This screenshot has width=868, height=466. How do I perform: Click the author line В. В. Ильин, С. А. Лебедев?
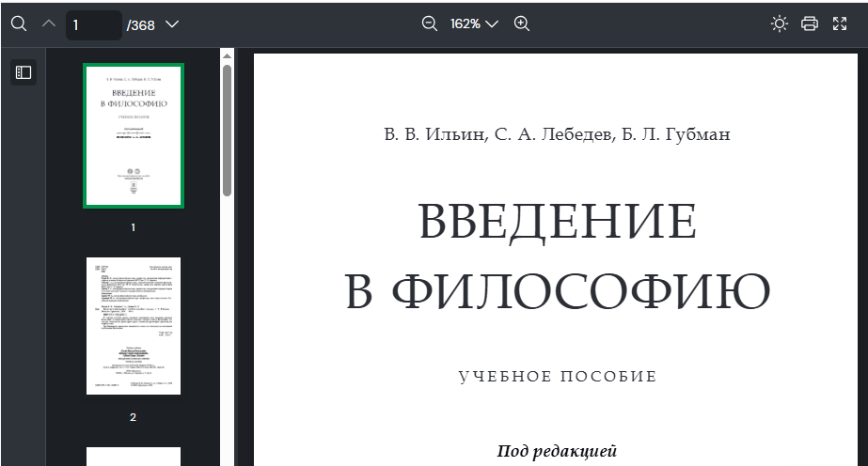click(498, 134)
